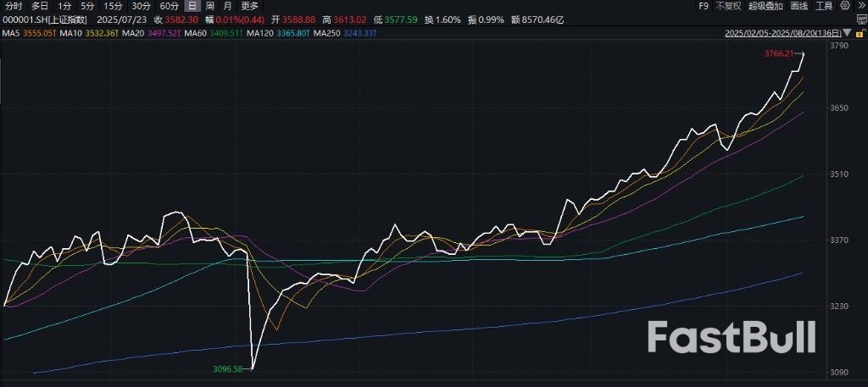Select the 15分 period tab
This screenshot has width=868, height=387.
[x=113, y=6]
